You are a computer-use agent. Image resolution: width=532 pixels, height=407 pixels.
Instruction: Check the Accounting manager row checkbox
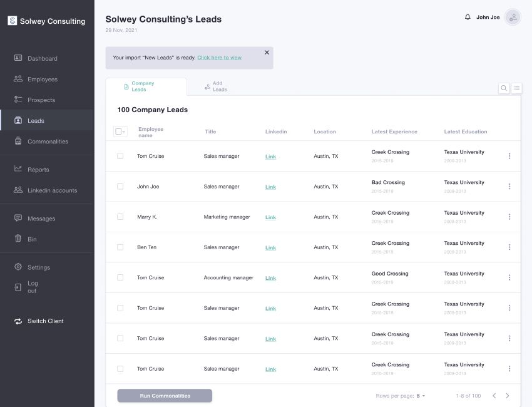coord(120,277)
